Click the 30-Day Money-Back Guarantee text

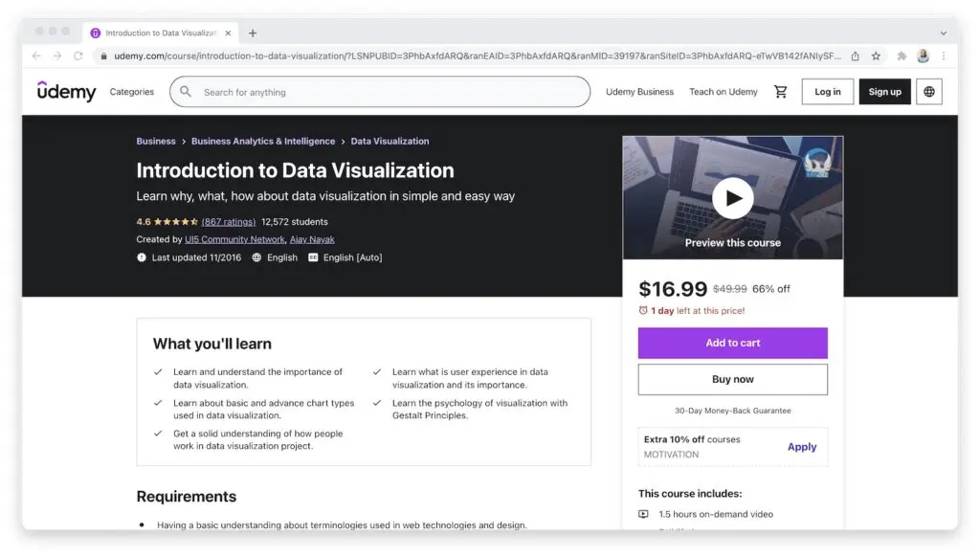click(x=732, y=411)
